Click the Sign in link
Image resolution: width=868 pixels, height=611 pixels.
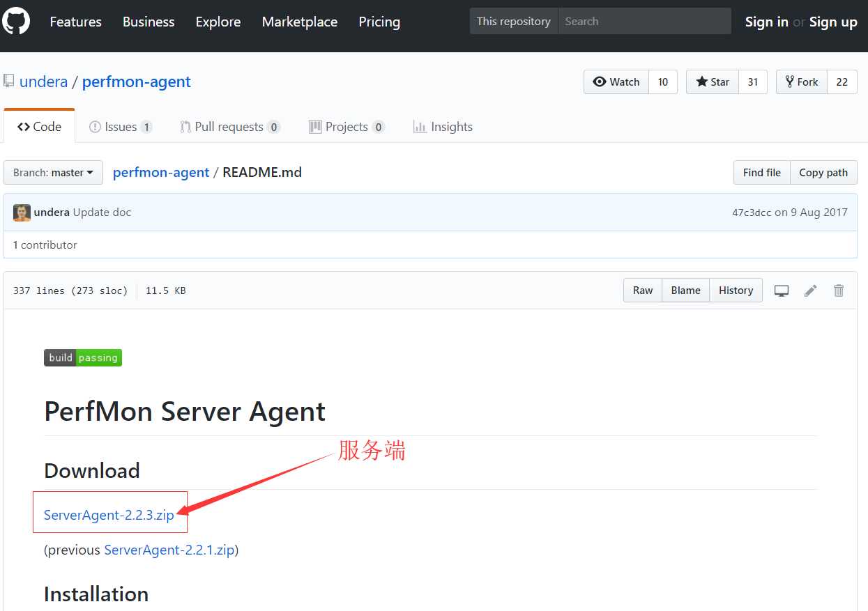click(x=767, y=22)
